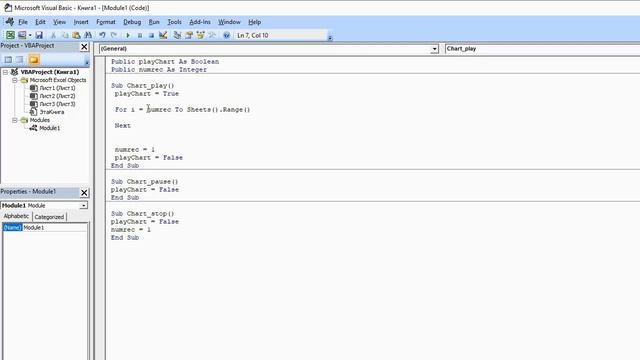Click the Public numrec As Integer line
The width and height of the screenshot is (640, 360).
[x=159, y=70]
